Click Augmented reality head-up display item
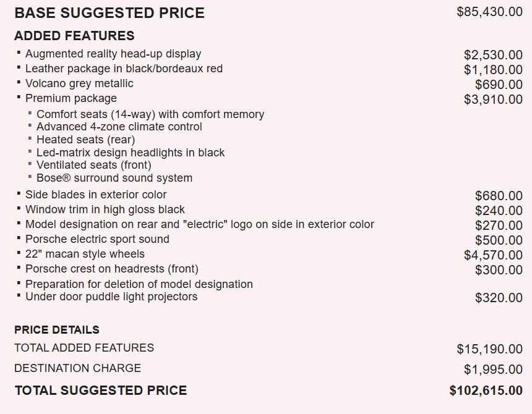The height and width of the screenshot is (414, 532). [x=113, y=54]
